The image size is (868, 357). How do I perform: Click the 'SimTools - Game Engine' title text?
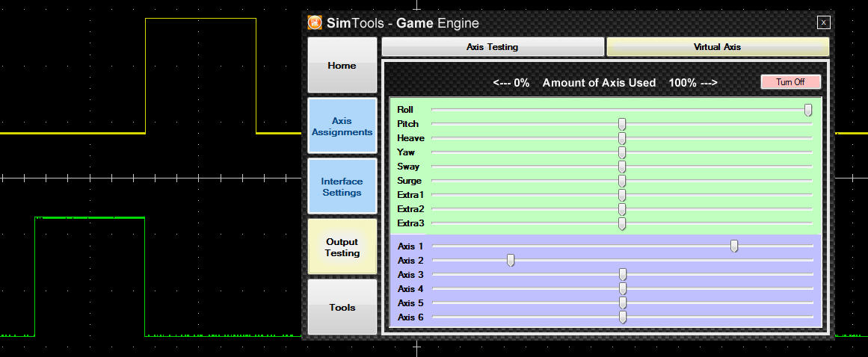403,23
